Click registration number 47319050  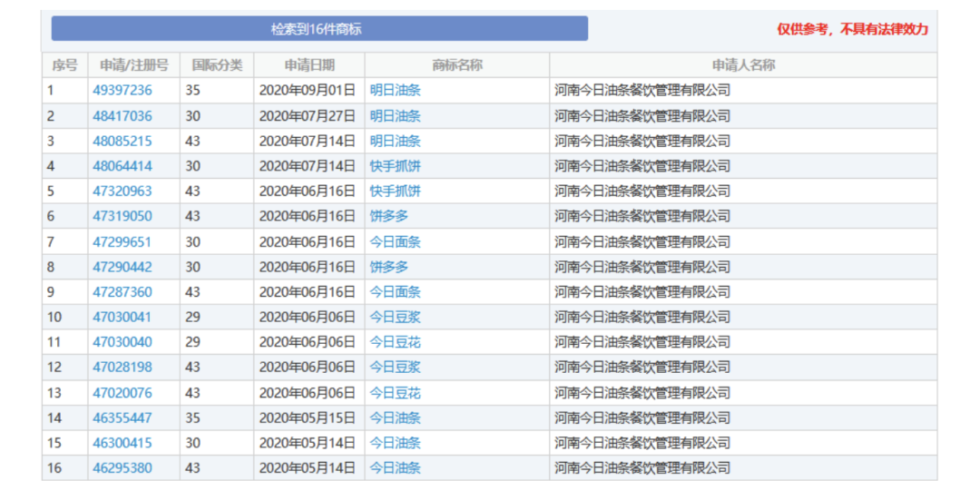coord(122,216)
